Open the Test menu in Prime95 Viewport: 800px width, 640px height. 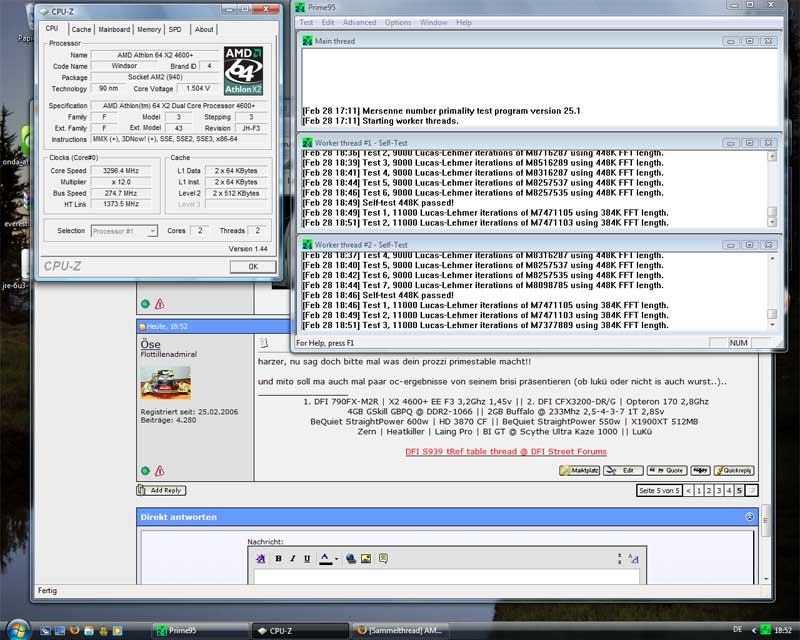pyautogui.click(x=306, y=22)
